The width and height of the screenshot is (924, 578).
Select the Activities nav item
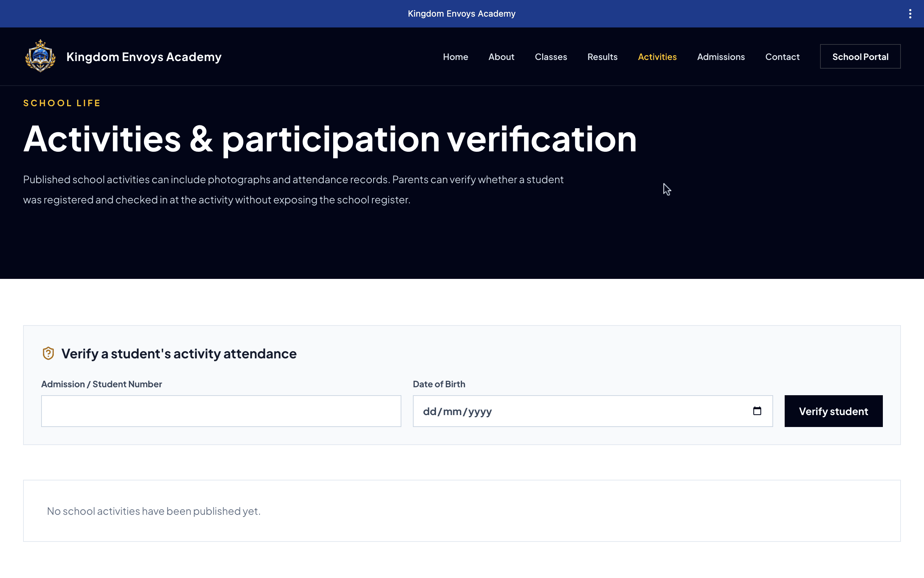[657, 57]
